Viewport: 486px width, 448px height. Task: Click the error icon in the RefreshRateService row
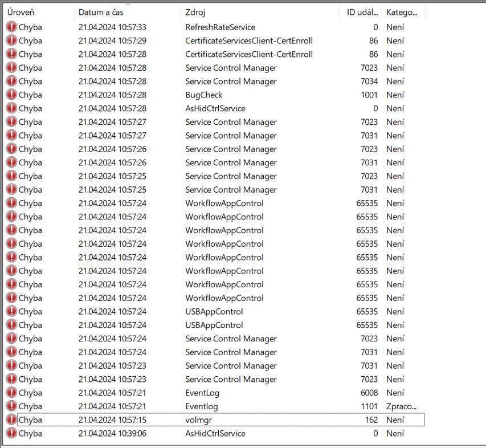click(11, 27)
